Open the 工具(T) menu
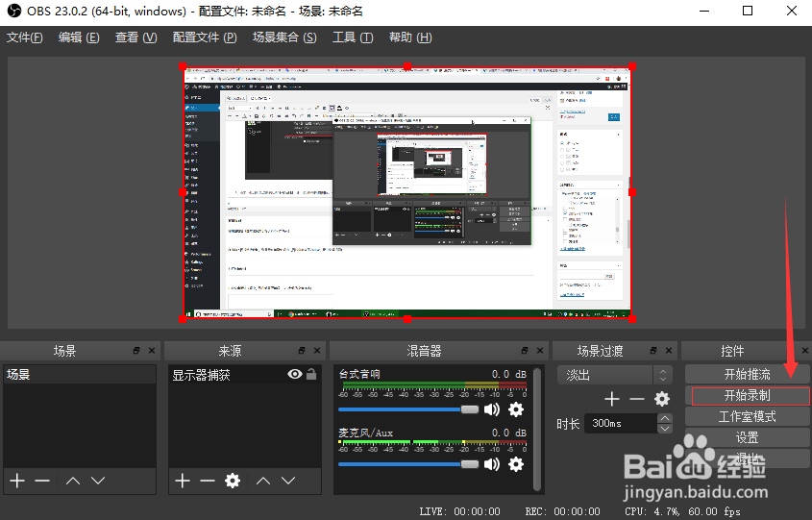 tap(353, 37)
